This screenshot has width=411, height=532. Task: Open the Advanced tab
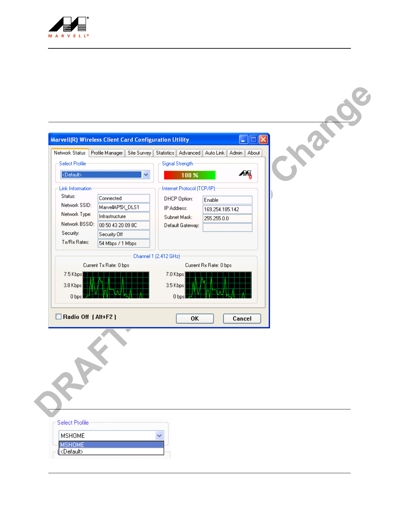tap(190, 153)
